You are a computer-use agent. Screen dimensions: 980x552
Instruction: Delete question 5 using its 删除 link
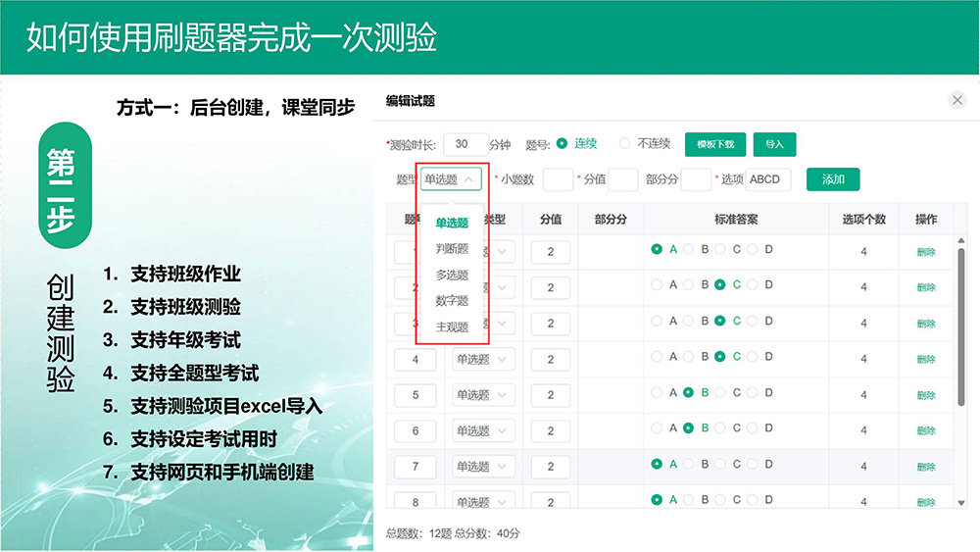click(925, 395)
